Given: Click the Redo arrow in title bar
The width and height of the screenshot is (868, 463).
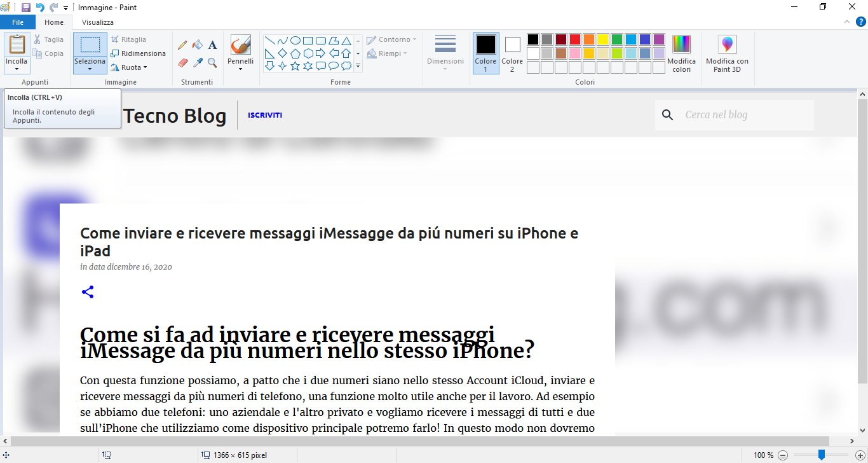Looking at the screenshot, I should pos(53,8).
